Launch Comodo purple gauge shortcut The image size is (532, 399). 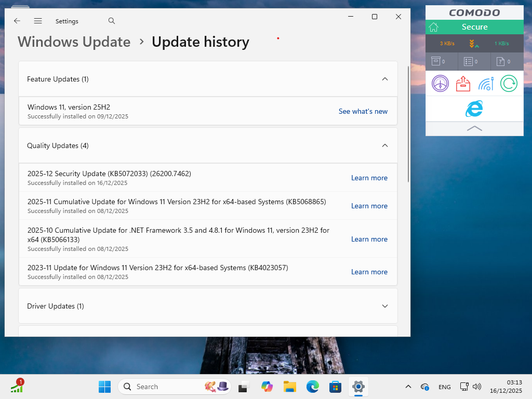(x=440, y=84)
